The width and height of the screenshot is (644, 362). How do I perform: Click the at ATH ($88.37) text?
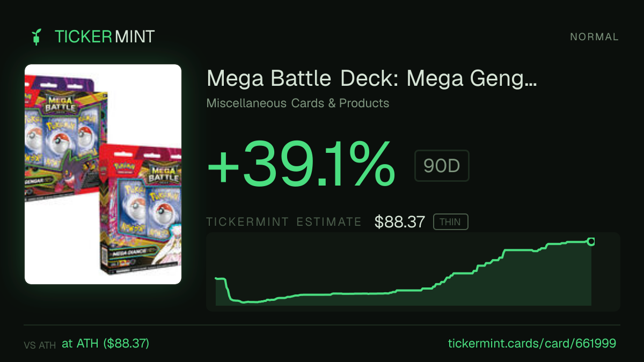106,344
